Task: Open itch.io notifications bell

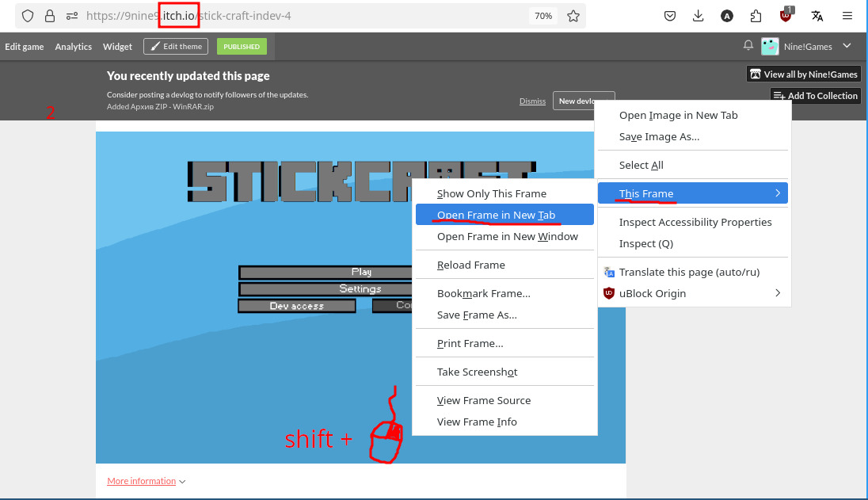Action: [748, 45]
